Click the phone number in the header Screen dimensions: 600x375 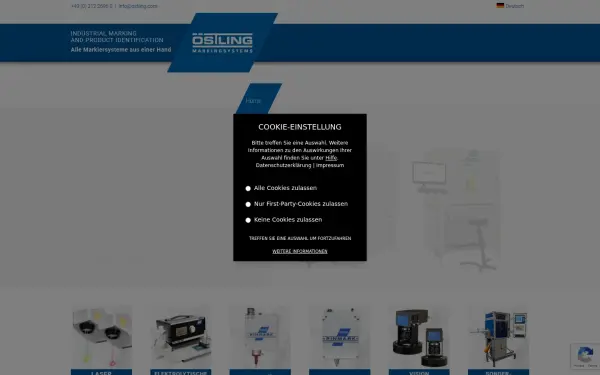(91, 6)
